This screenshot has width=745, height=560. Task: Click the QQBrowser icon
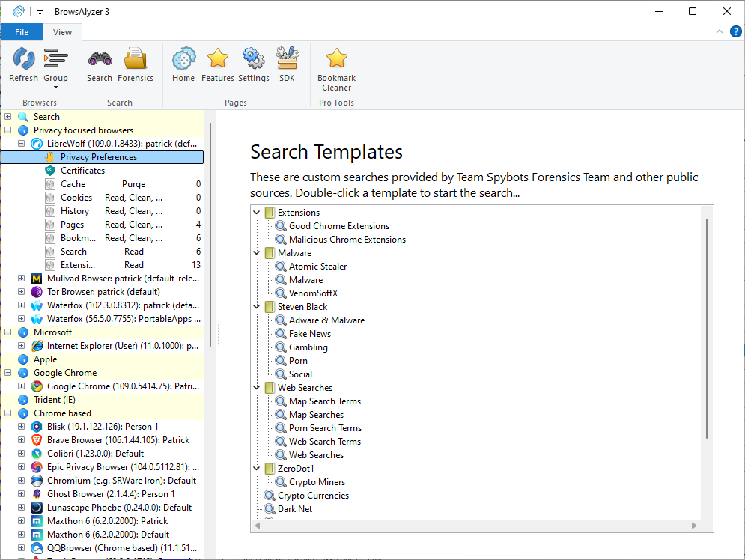click(x=37, y=548)
